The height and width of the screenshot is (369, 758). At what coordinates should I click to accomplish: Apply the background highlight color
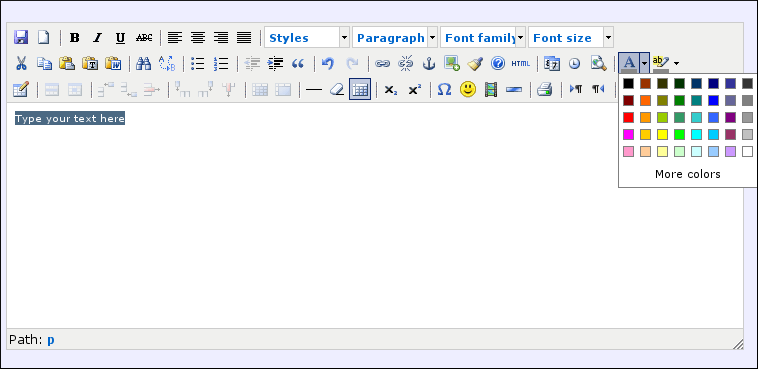661,63
